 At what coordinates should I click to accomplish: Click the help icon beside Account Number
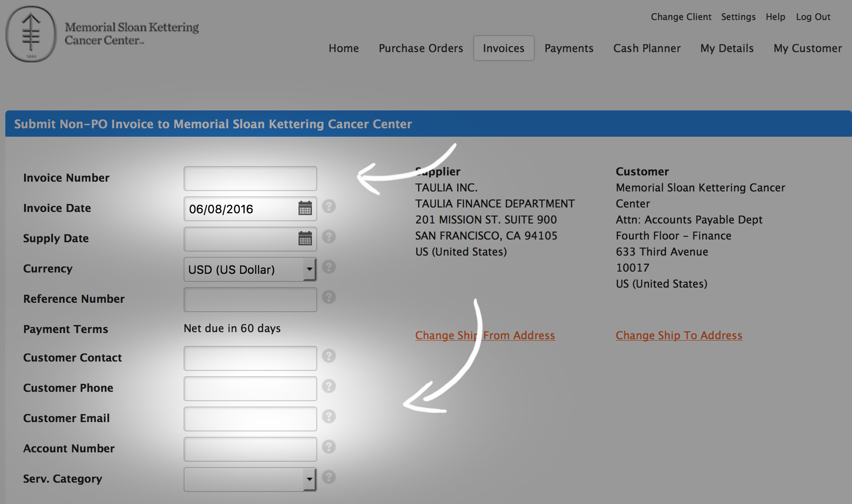tap(329, 447)
